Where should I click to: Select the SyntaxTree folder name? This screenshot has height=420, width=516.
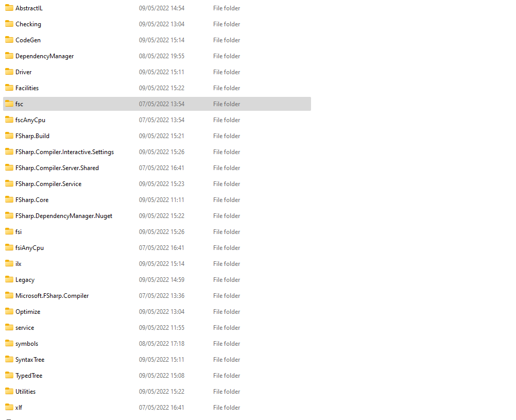[x=30, y=359]
